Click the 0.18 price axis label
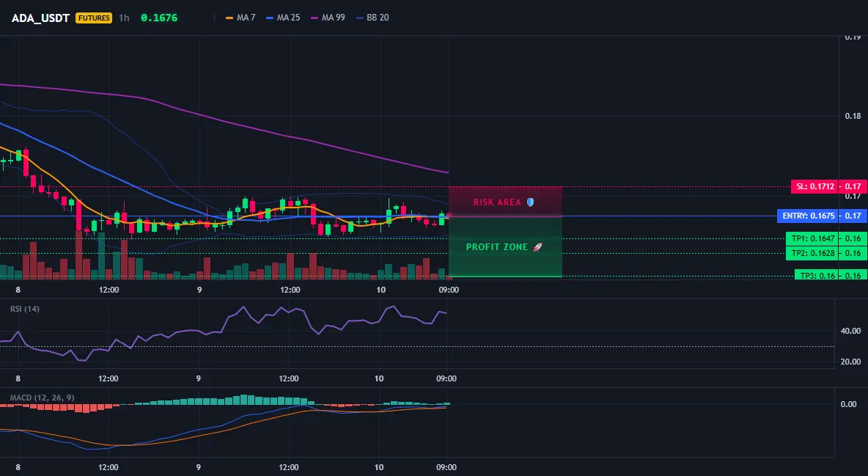This screenshot has width=868, height=476. pos(853,116)
